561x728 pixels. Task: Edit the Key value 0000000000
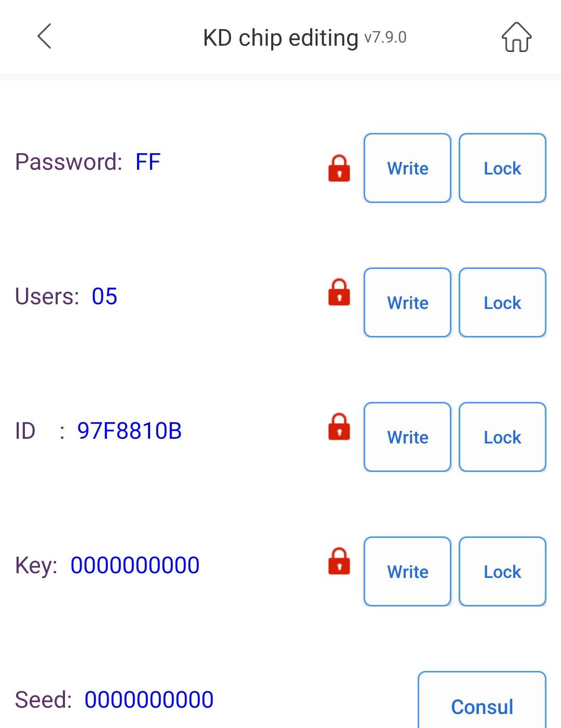tap(135, 565)
